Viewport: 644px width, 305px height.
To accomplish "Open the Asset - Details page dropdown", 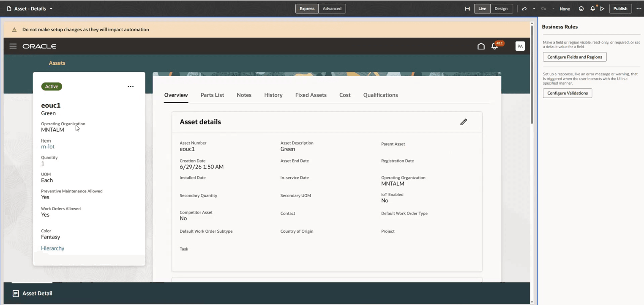I will coord(30,8).
